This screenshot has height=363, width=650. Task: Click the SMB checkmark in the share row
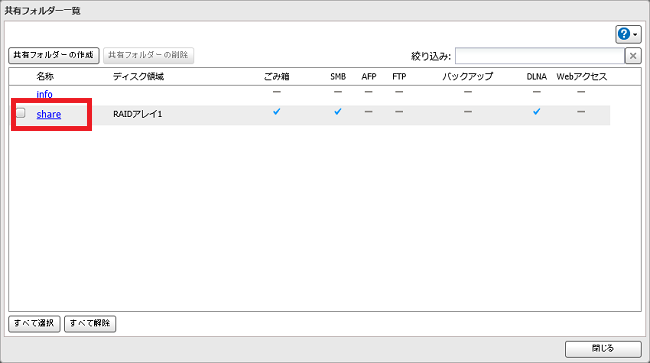[338, 111]
